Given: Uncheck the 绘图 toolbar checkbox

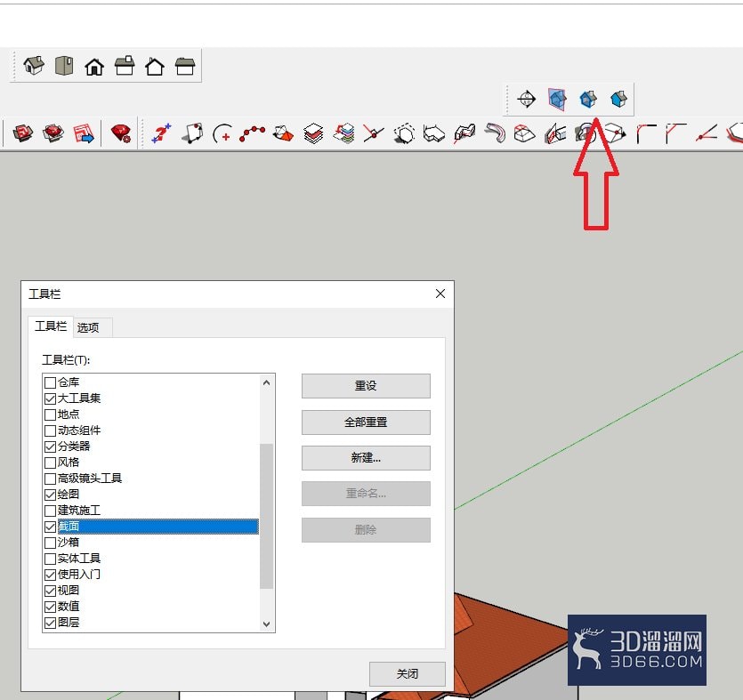Looking at the screenshot, I should 50,495.
